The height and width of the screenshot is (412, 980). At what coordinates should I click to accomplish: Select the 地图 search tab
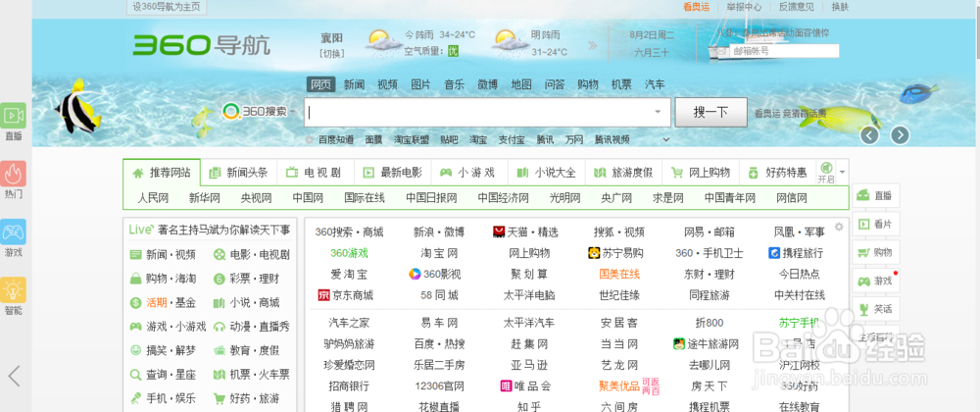[x=521, y=84]
